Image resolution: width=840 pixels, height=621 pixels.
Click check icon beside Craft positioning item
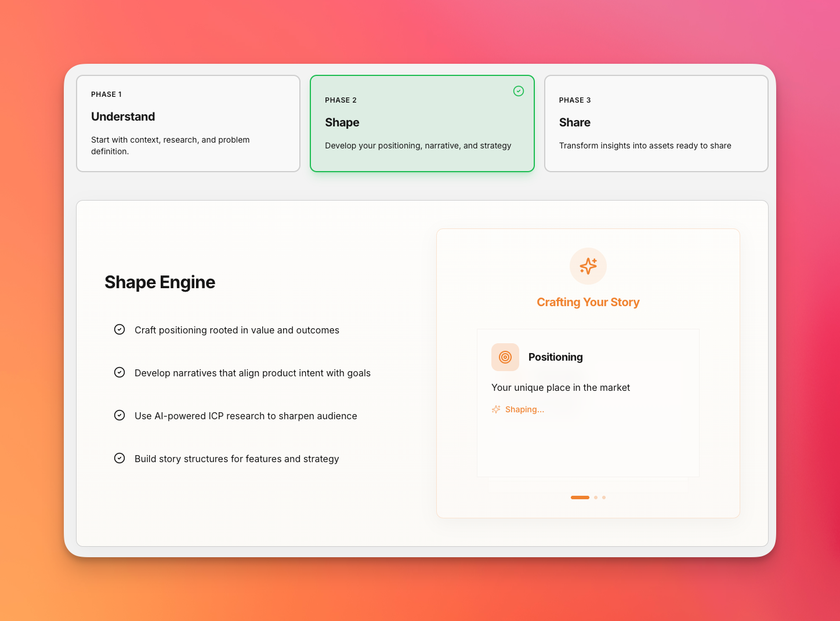(120, 330)
